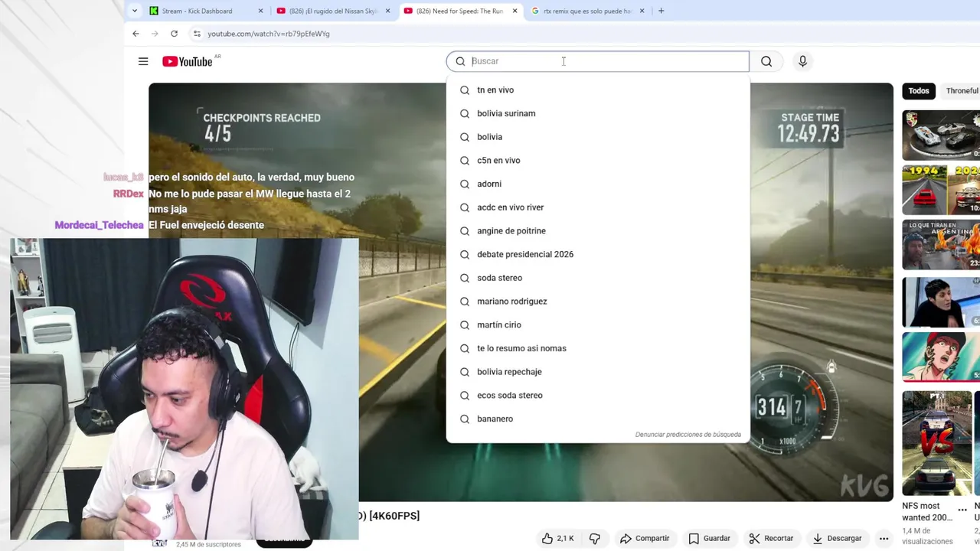
Task: Choose suggestion bolivia repechaje
Action: click(x=598, y=372)
